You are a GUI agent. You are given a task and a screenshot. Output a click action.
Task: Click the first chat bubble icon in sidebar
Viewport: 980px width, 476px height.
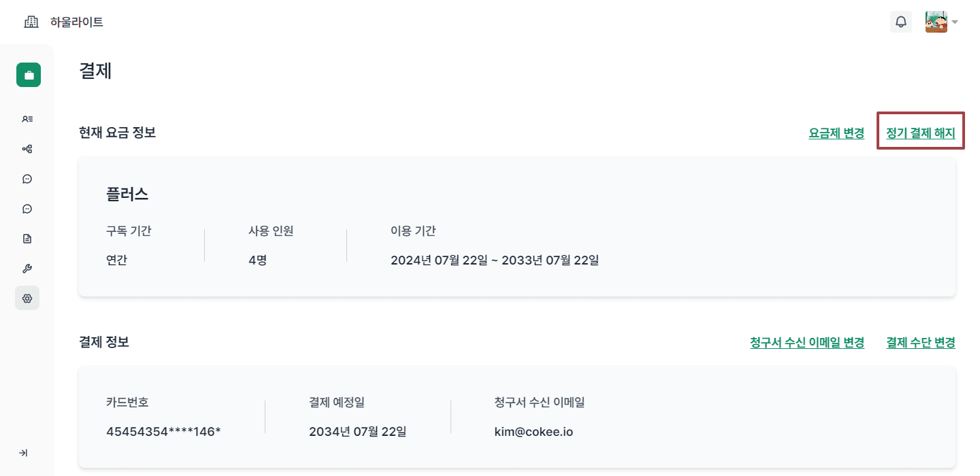pyautogui.click(x=27, y=178)
